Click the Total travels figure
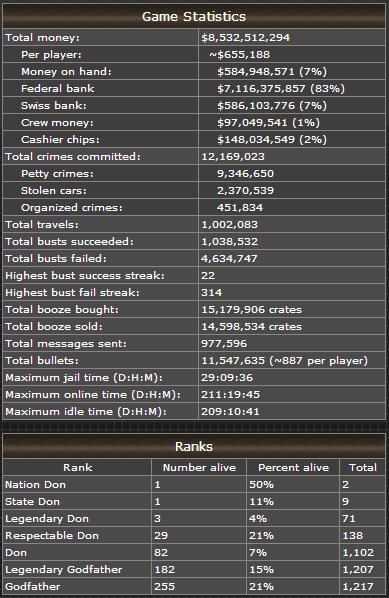The width and height of the screenshot is (389, 598). pyautogui.click(x=230, y=224)
